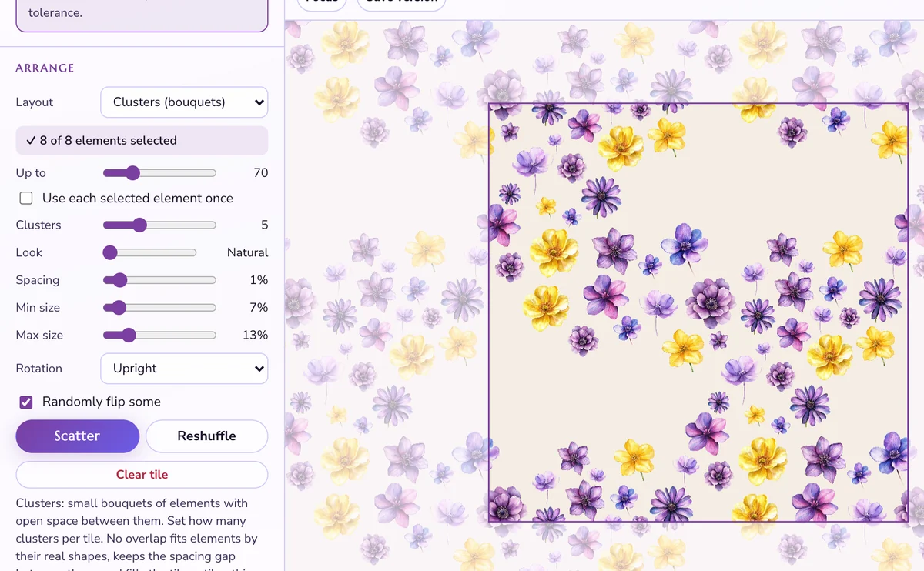The image size is (924, 571).
Task: Click the Spacing slider handle
Action: (119, 281)
